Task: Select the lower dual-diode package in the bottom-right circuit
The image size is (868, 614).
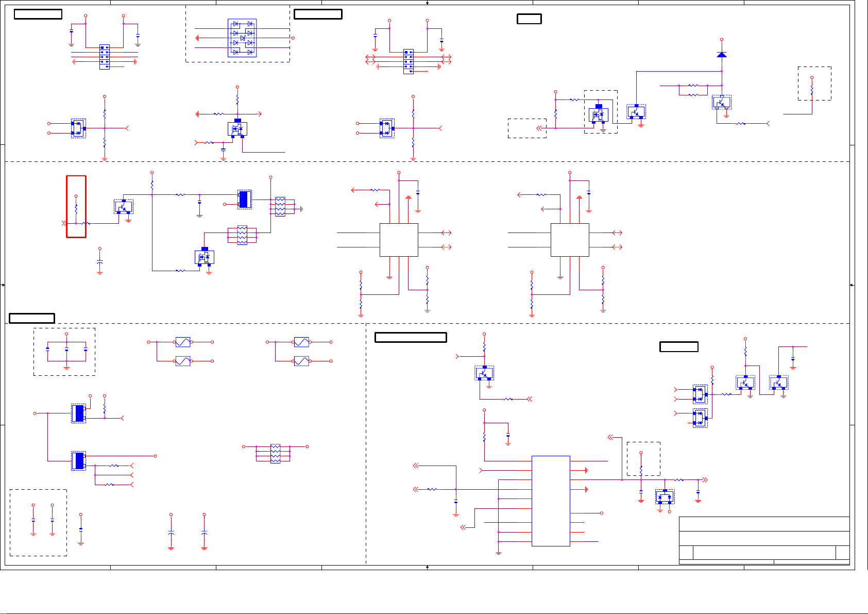Action: 700,418
